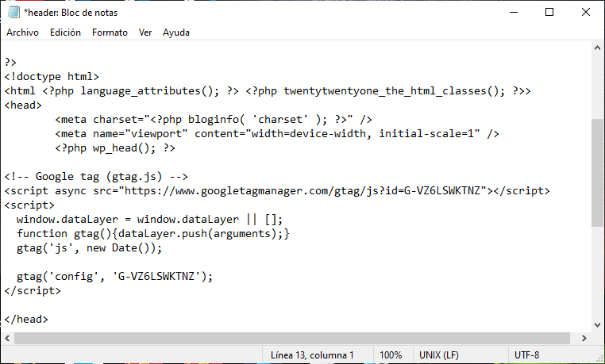The image size is (605, 364).
Task: Open the Edición menu
Action: click(65, 33)
